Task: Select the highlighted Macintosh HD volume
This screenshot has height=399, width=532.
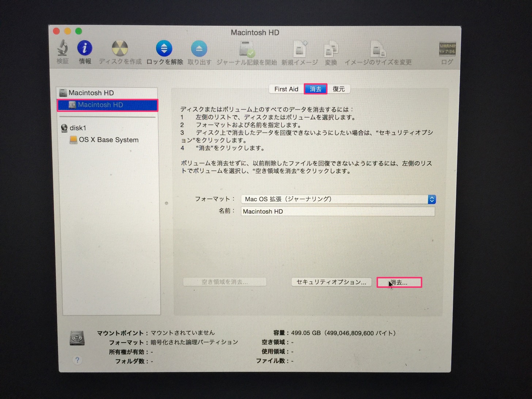Action: tap(107, 105)
